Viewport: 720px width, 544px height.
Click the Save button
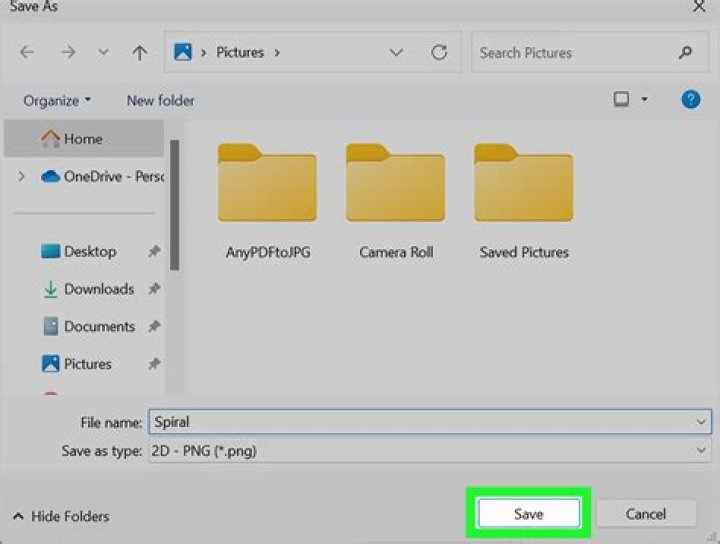pyautogui.click(x=529, y=514)
